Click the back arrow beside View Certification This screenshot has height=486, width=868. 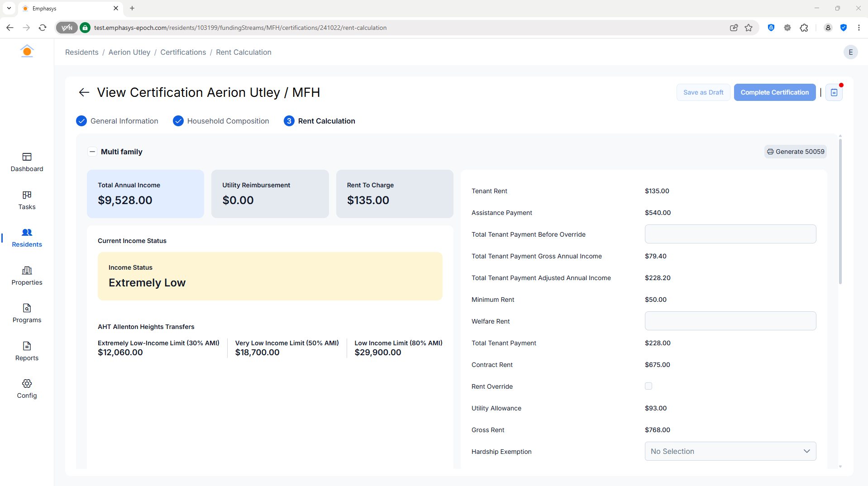click(84, 92)
